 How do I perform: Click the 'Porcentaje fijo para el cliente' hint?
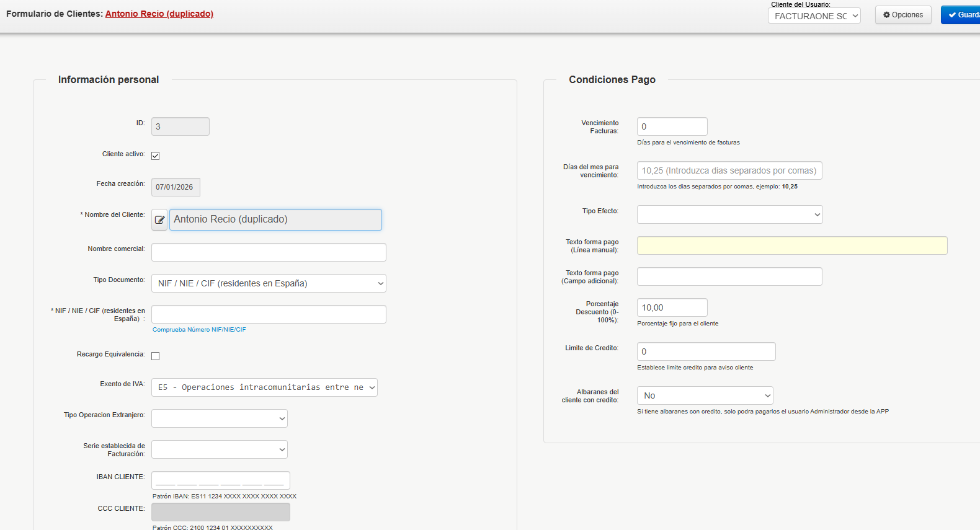click(678, 324)
